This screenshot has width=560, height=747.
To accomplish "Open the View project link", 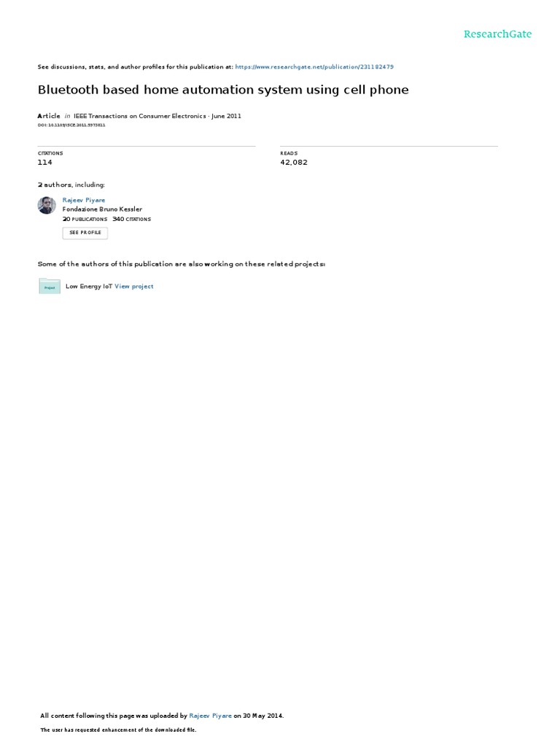I will tap(134, 286).
